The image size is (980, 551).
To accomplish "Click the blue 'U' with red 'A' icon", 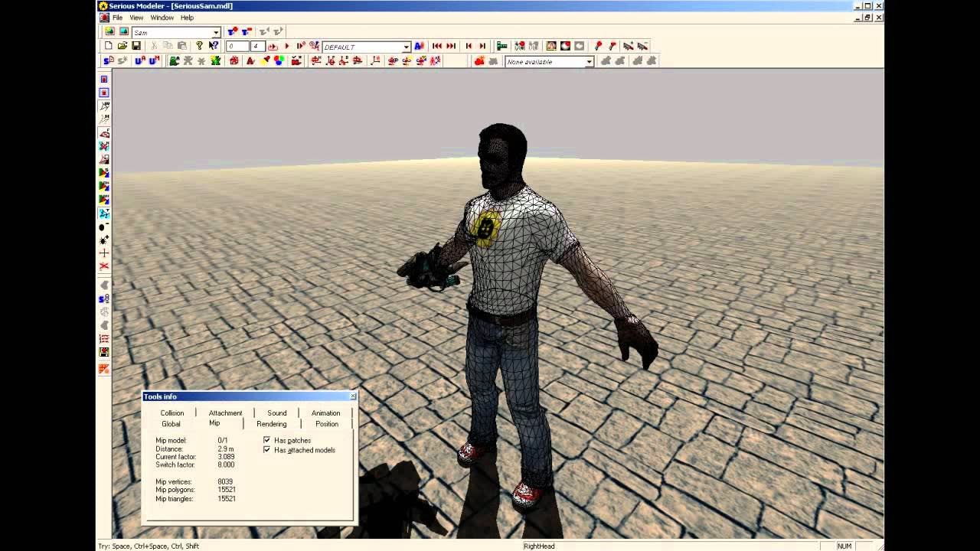I will tap(140, 60).
